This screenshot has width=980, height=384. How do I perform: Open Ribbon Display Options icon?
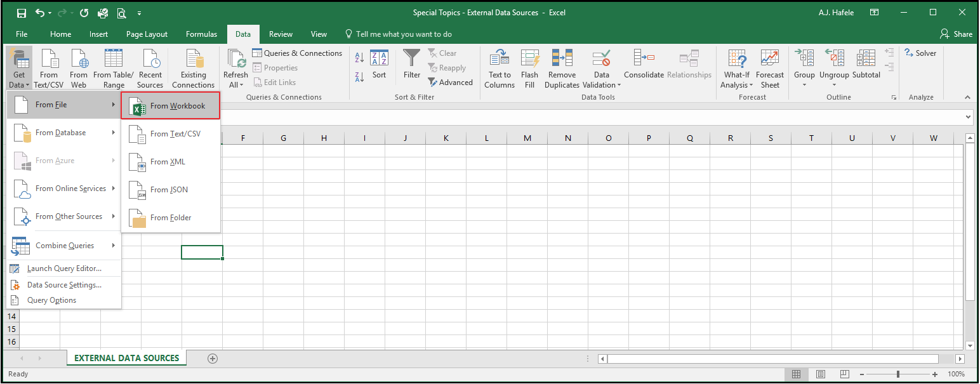tap(874, 13)
